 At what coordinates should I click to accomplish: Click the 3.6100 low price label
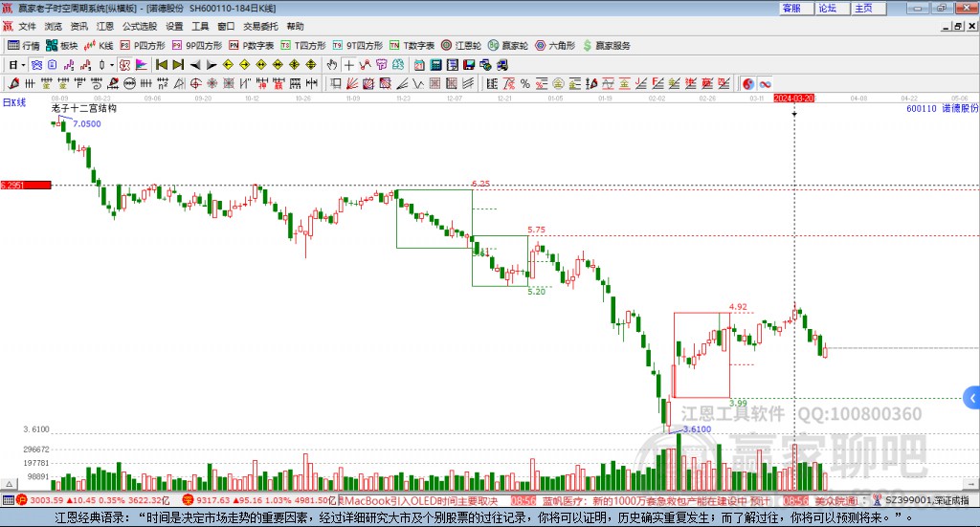697,429
